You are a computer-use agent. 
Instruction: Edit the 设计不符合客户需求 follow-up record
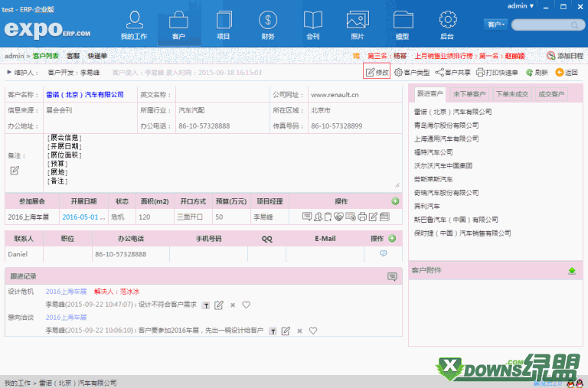click(x=219, y=305)
